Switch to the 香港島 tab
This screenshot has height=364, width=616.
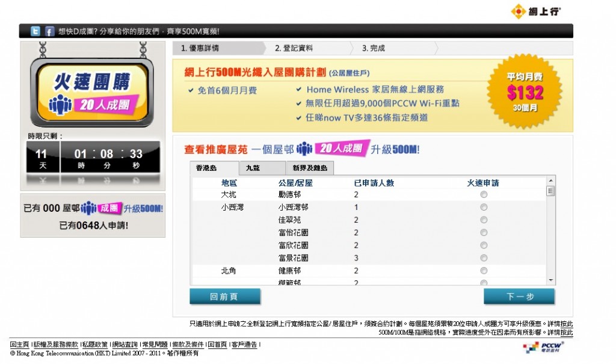pyautogui.click(x=214, y=168)
